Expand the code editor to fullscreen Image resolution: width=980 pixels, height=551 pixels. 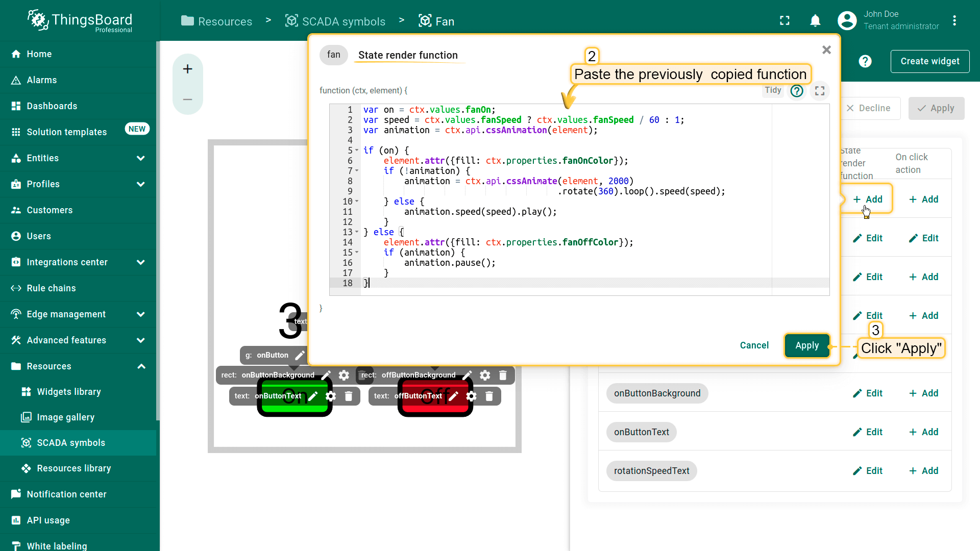820,91
